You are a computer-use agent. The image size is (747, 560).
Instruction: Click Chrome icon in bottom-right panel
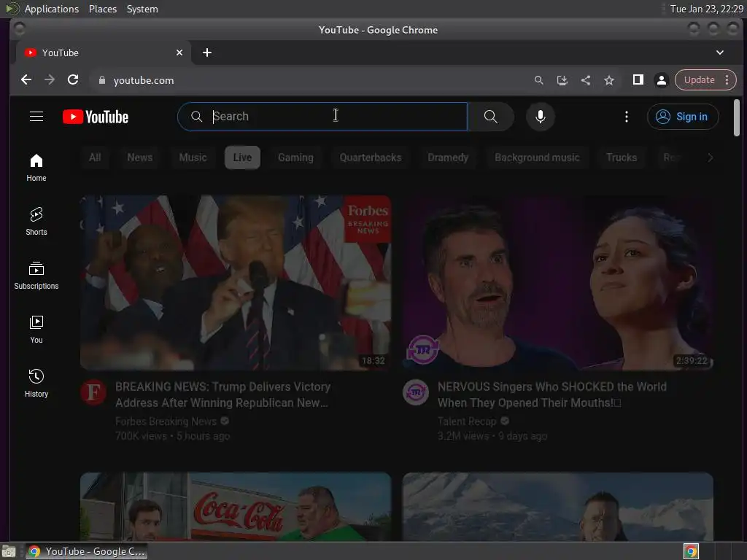[691, 551]
